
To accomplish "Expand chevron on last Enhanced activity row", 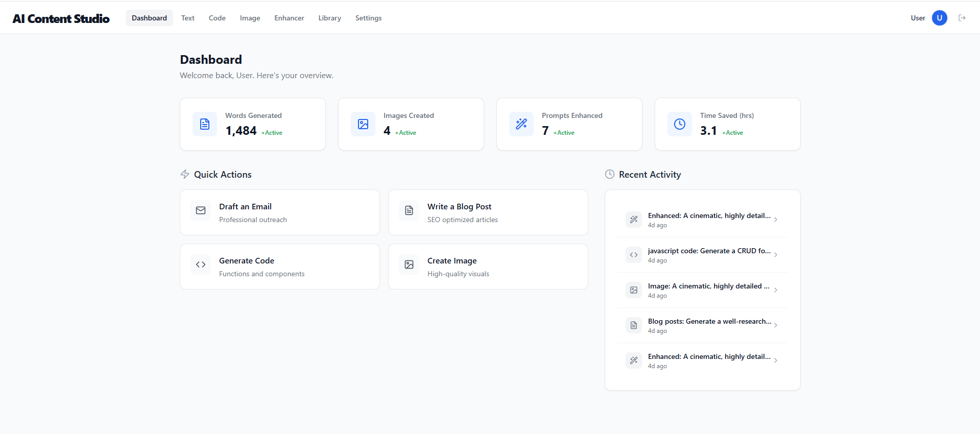I will [776, 360].
